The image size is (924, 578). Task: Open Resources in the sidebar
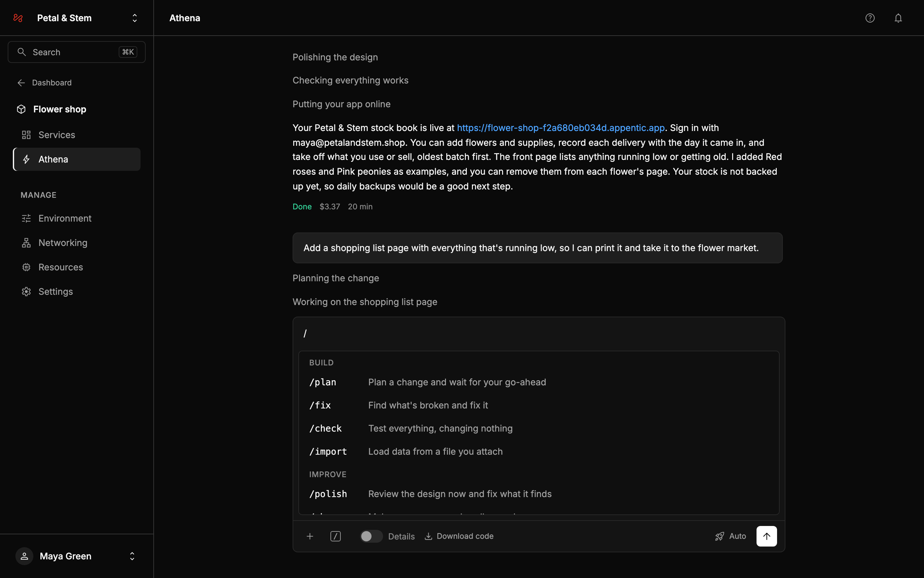77,267
